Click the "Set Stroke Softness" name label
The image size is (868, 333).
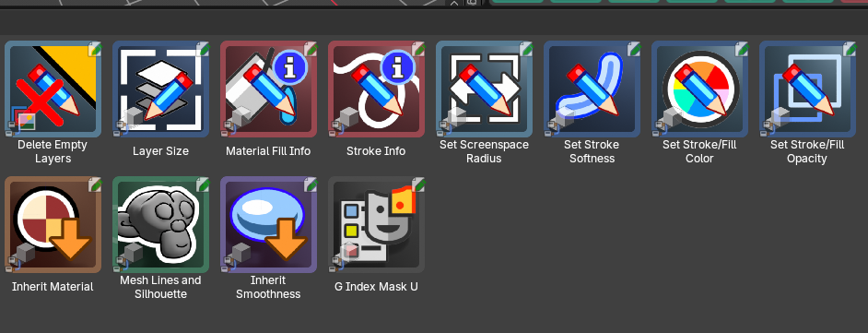pyautogui.click(x=592, y=151)
